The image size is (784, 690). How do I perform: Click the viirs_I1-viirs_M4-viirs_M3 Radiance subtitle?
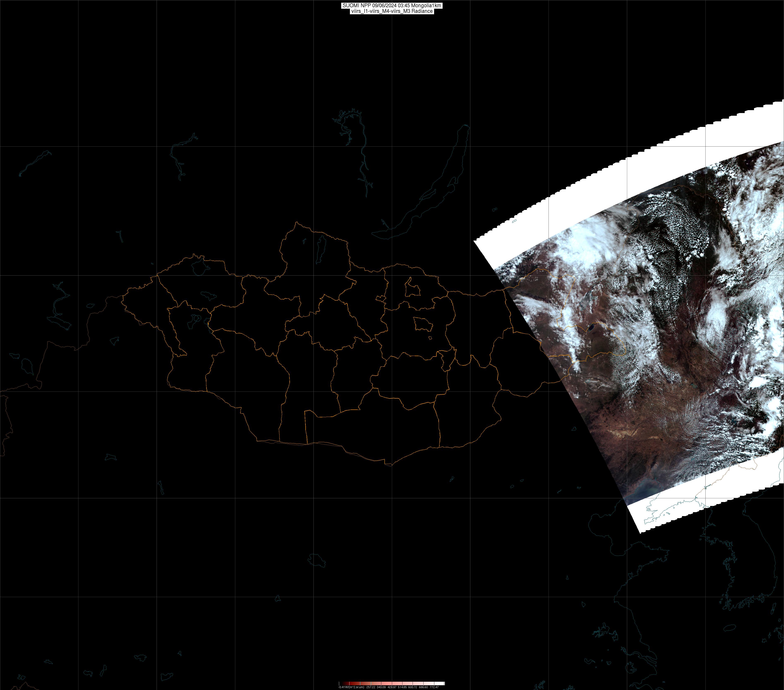pyautogui.click(x=392, y=11)
